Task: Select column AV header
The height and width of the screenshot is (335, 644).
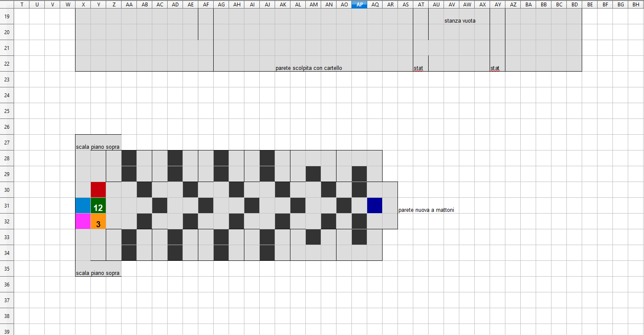Action: coord(452,4)
